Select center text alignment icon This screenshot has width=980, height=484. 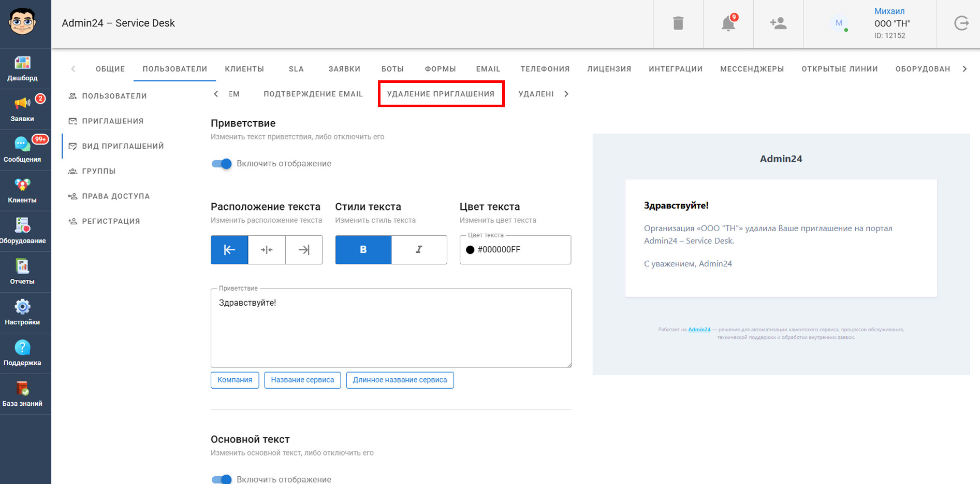(x=267, y=250)
